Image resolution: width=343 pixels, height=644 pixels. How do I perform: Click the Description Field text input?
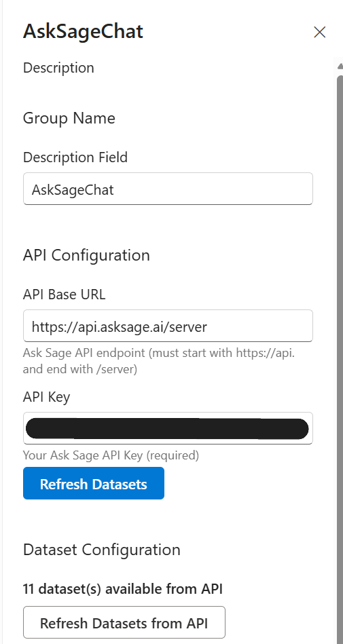point(168,189)
